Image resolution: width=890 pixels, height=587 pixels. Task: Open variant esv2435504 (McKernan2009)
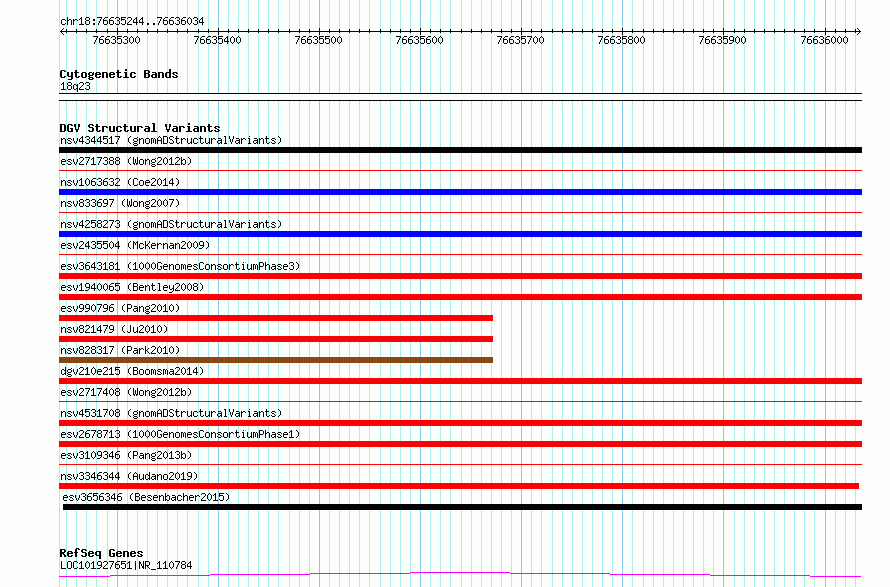pyautogui.click(x=135, y=245)
